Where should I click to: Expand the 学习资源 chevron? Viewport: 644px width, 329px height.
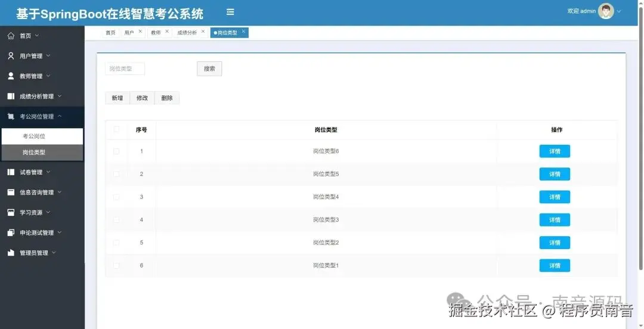(48, 212)
